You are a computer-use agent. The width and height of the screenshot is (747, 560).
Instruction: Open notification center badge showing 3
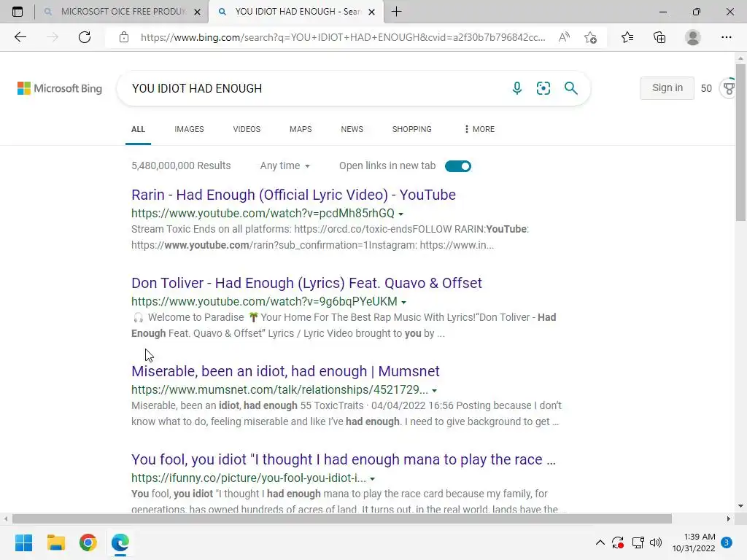(x=727, y=542)
